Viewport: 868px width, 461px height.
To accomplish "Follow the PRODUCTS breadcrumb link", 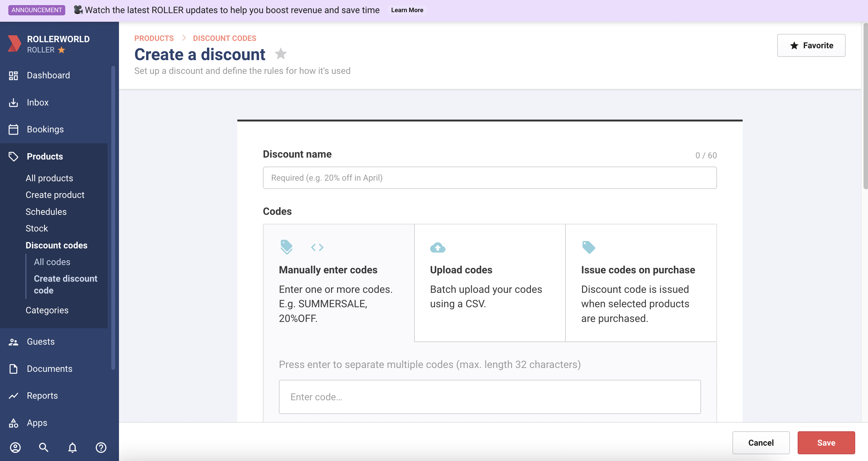I will coord(154,38).
